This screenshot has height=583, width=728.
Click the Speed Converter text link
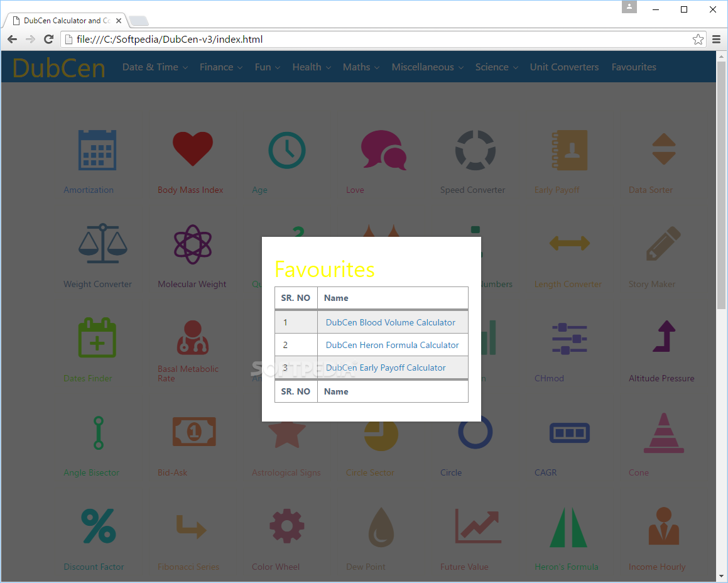(x=472, y=190)
